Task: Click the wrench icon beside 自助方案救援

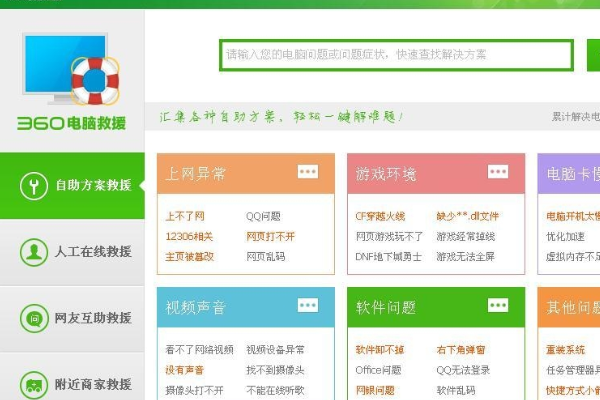Action: tap(34, 186)
